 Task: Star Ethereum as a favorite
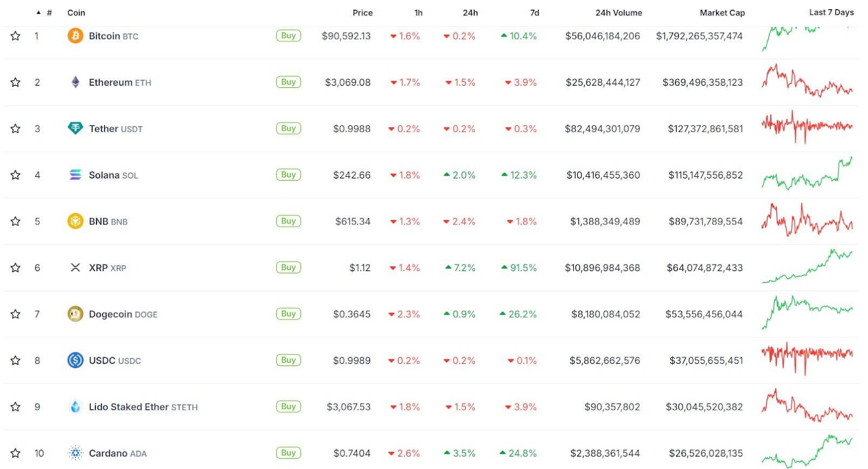pyautogui.click(x=16, y=82)
